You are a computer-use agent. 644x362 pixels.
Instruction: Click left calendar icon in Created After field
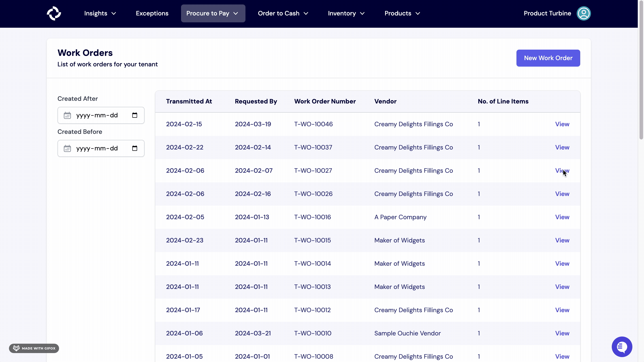coord(67,115)
